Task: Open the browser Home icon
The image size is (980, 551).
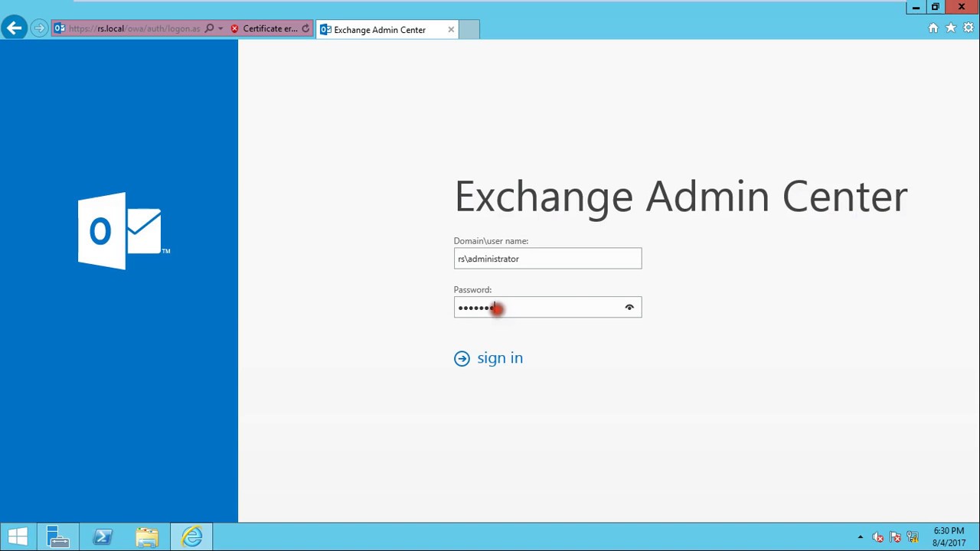Action: click(x=933, y=28)
